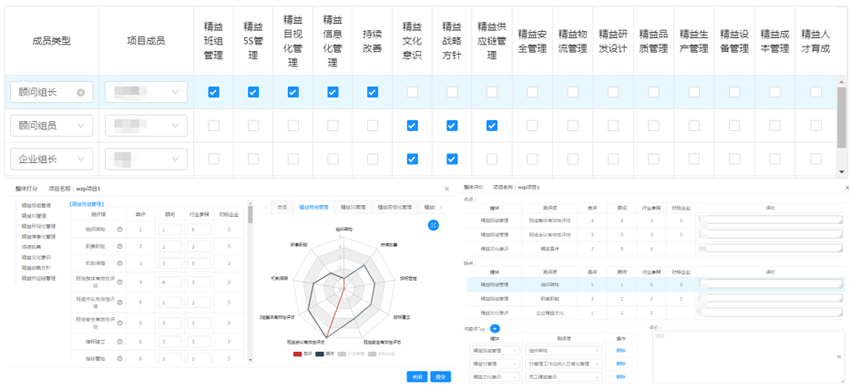Open project member dropdown in 顾问组长 row
The height and width of the screenshot is (387, 850).
(146, 92)
